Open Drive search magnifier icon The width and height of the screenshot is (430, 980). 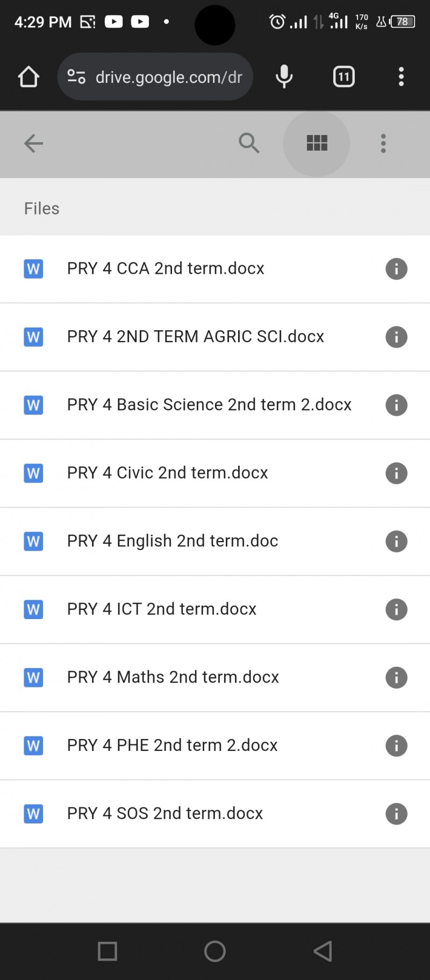(249, 144)
